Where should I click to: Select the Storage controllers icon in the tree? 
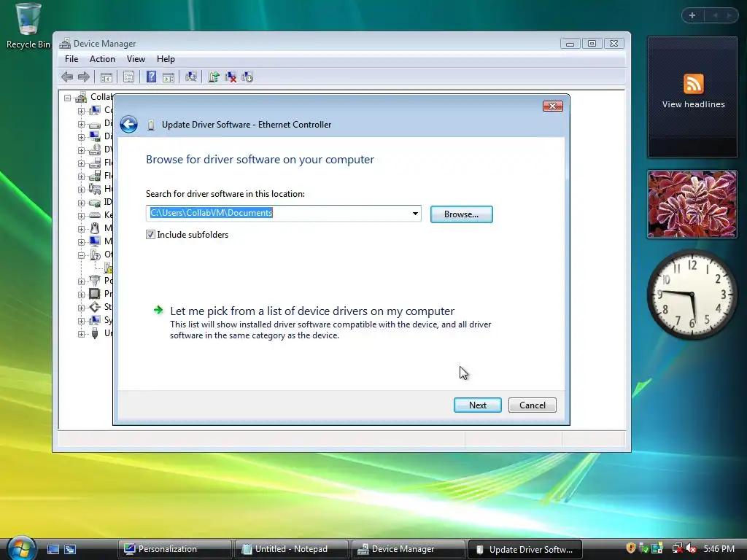click(95, 307)
